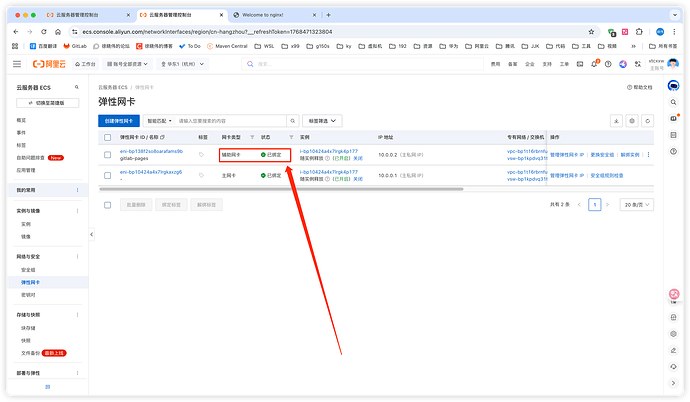
Task: Refresh the network interface list
Action: 649,120
